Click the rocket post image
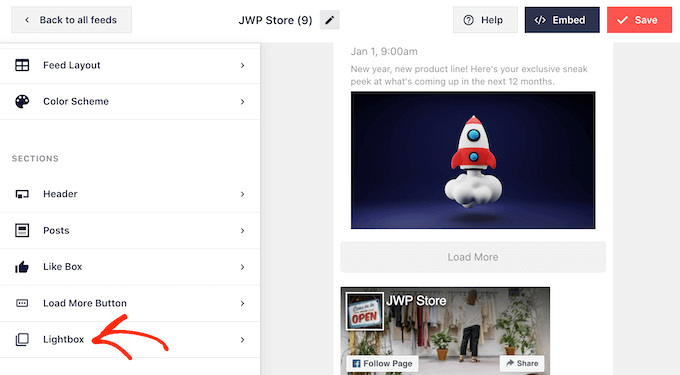 click(473, 160)
